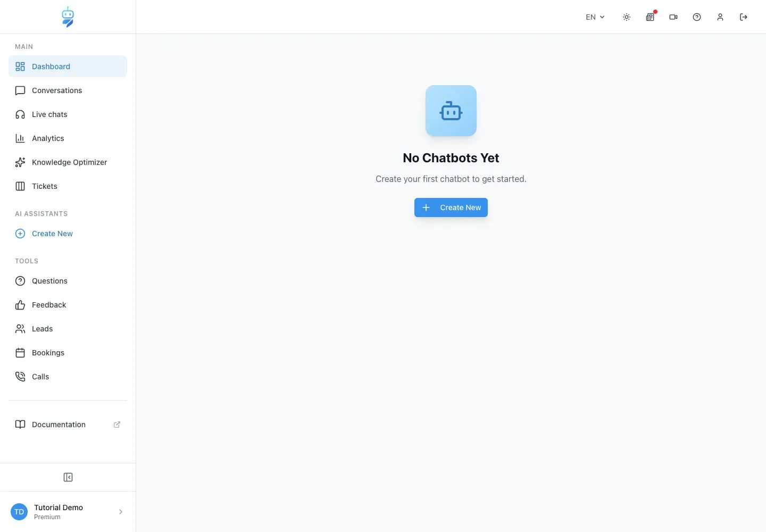Click the video tutorial camera icon
This screenshot has height=532, width=766.
click(673, 17)
